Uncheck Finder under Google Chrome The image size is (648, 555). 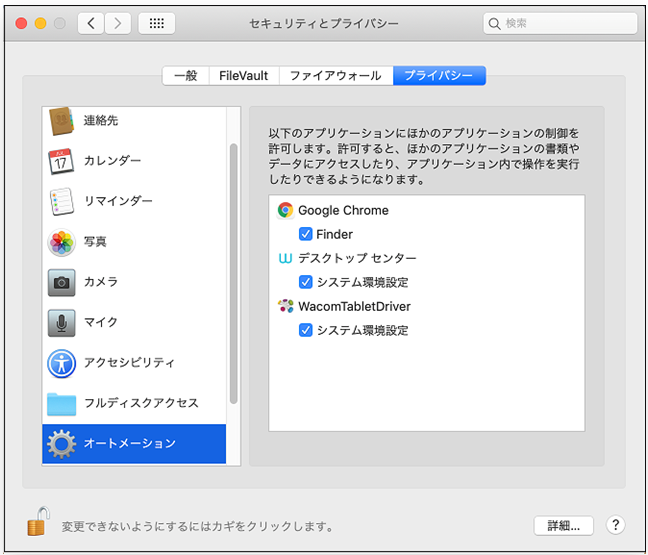click(305, 234)
